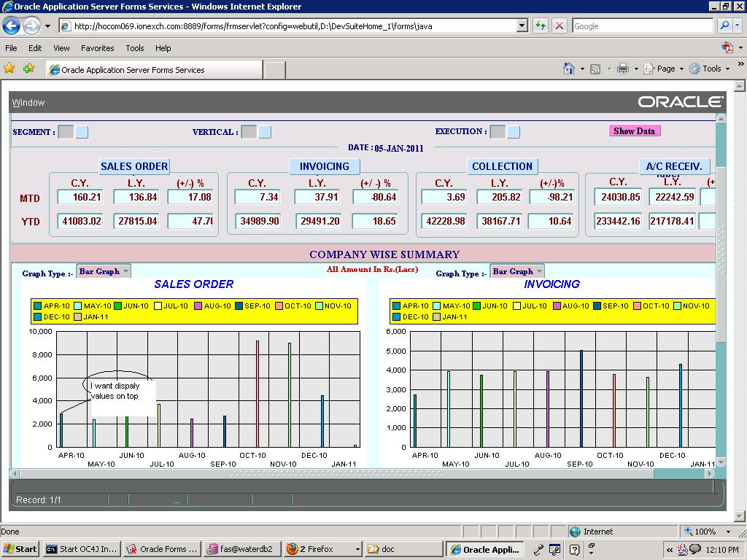Click the speech bubble tray icon
This screenshot has height=560, width=747.
(x=695, y=549)
